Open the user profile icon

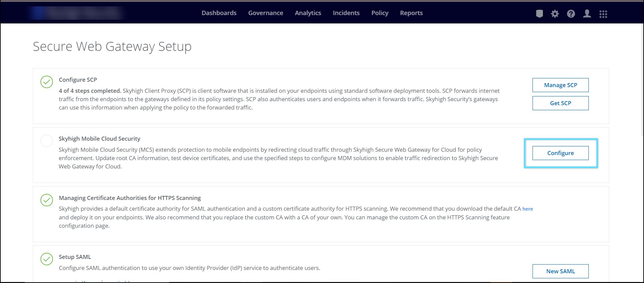[587, 14]
